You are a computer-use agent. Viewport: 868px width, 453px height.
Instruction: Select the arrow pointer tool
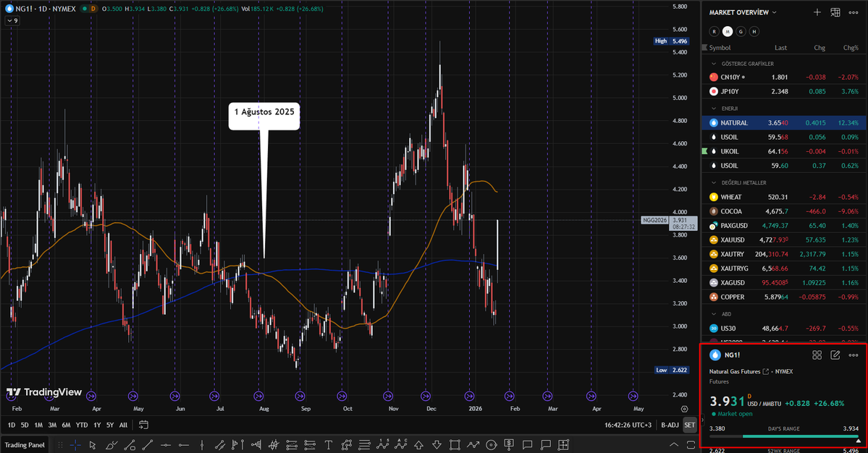click(x=93, y=445)
